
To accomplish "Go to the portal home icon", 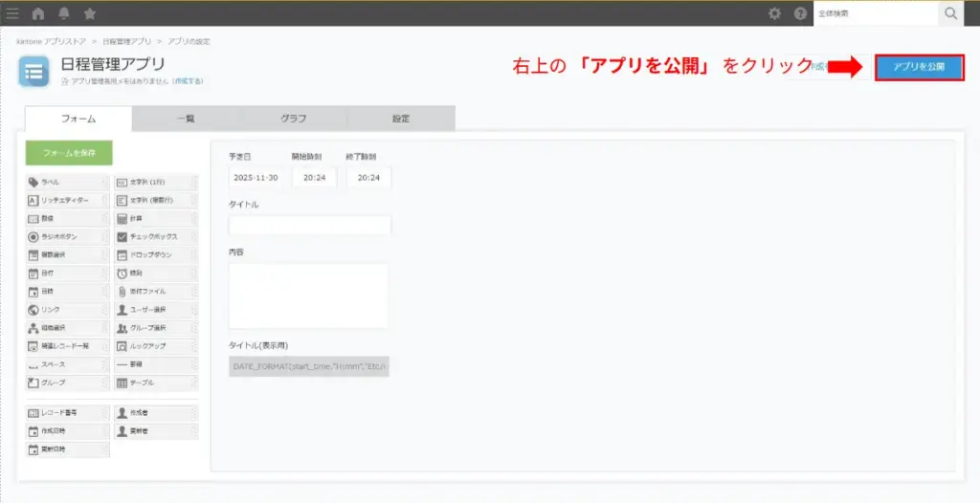I will pos(38,13).
